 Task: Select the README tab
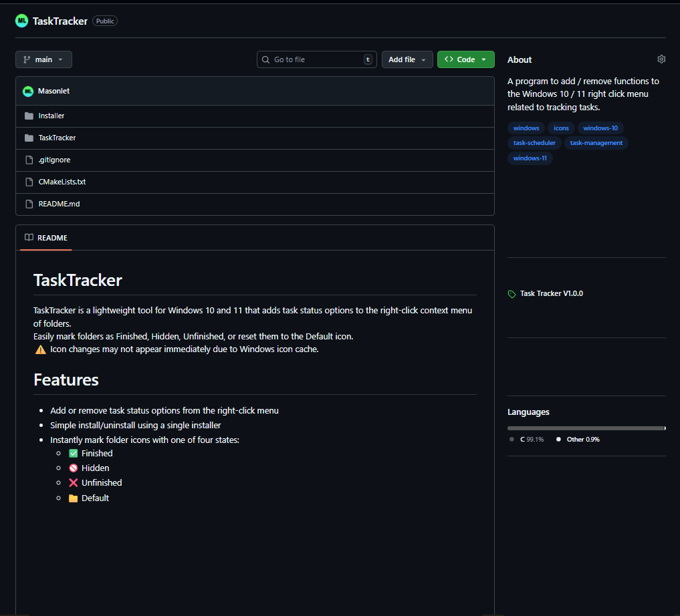(x=46, y=238)
